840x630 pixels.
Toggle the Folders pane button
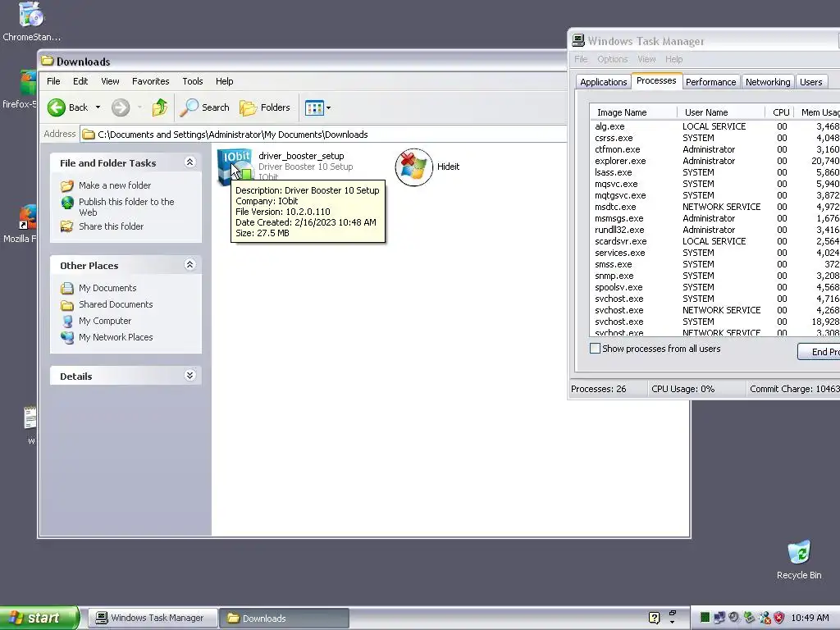click(x=265, y=107)
